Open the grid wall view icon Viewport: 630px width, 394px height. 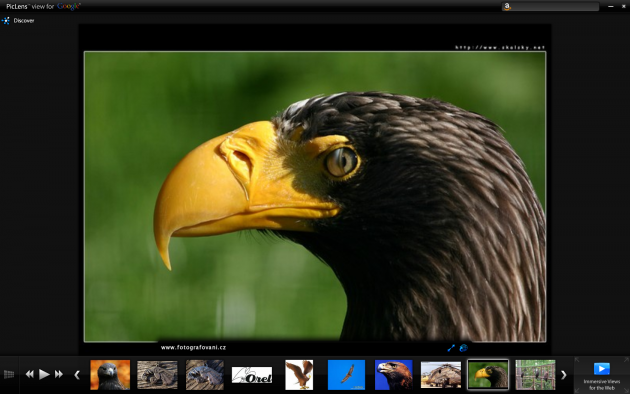(9, 374)
